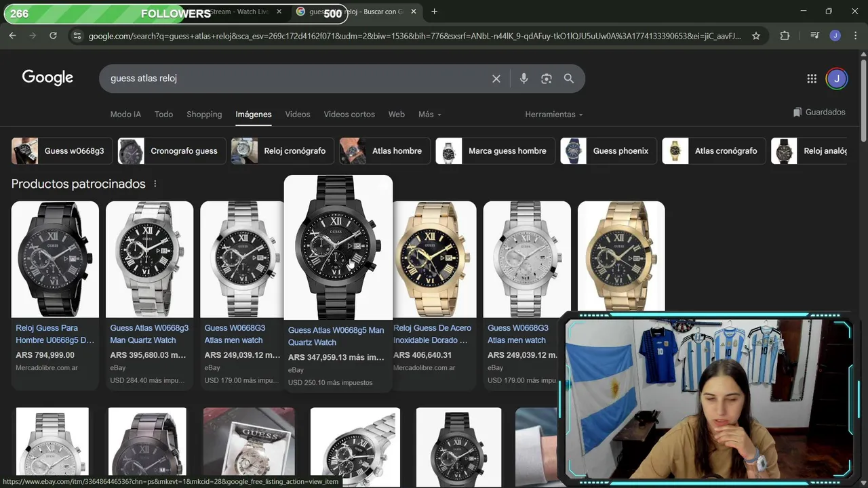This screenshot has width=868, height=488.
Task: Click the ARS 406,640.31 gold watch thumbnail
Action: pyautogui.click(x=435, y=259)
